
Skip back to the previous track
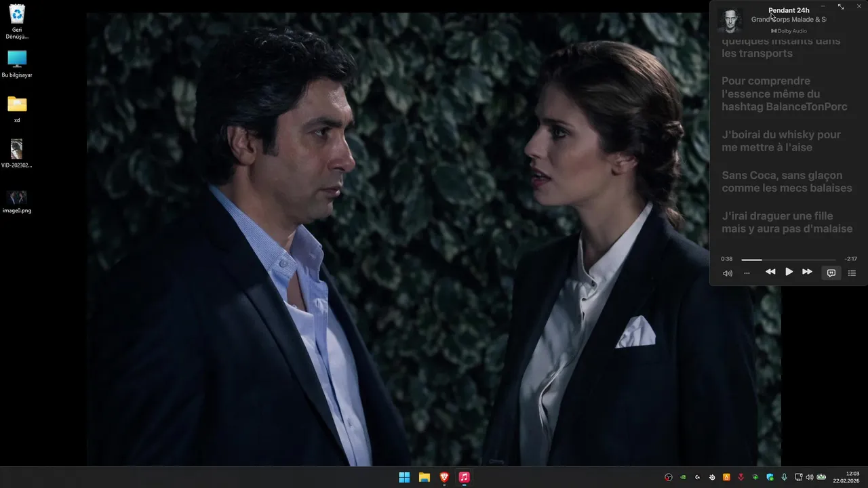770,272
